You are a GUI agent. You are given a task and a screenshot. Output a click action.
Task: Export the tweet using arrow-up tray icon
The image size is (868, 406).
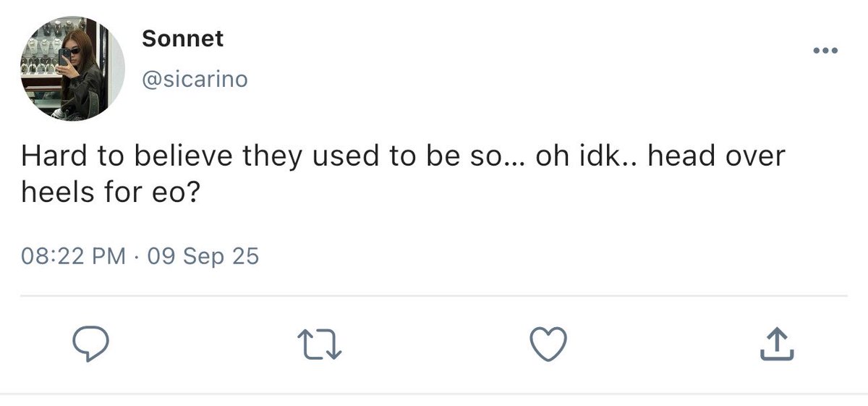(776, 344)
